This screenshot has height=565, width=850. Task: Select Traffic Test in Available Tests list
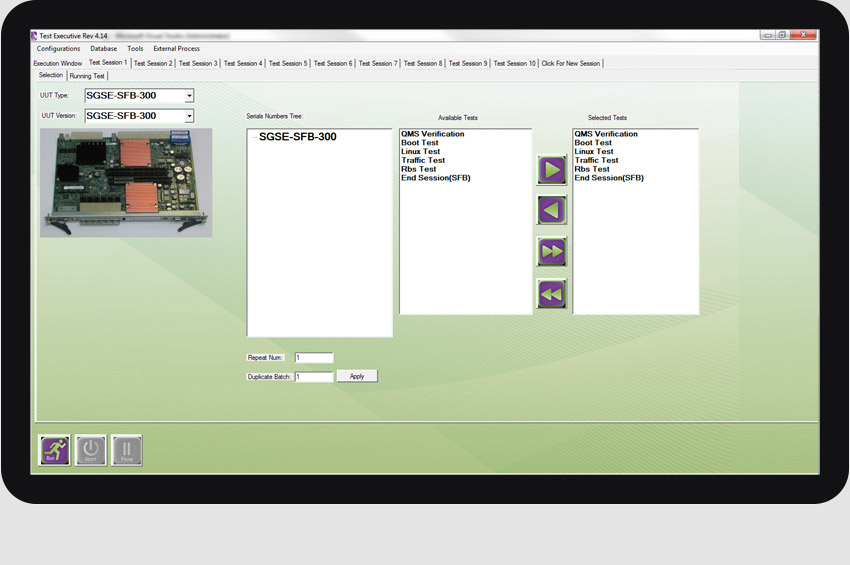tap(423, 160)
